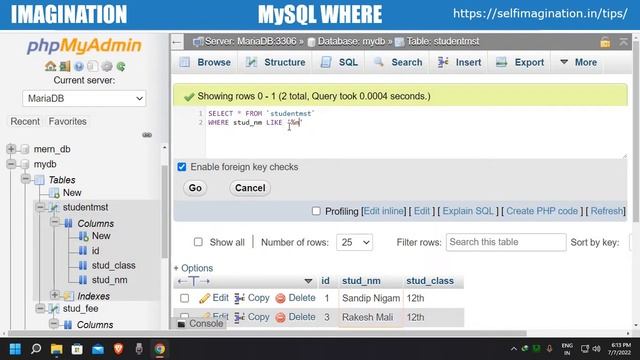Open MariaDB documentation page icon
Image resolution: width=640 pixels, height=360 pixels.
click(93, 66)
